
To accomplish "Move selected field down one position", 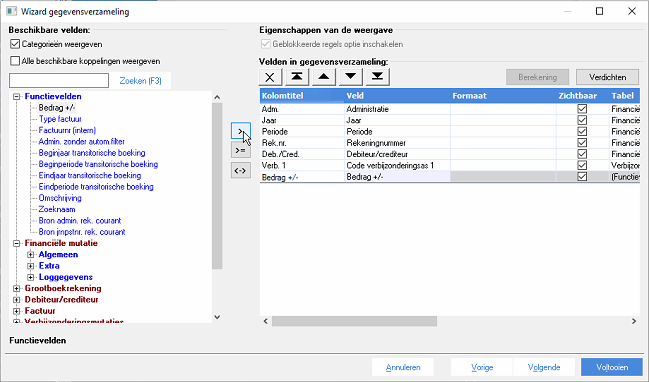I will pyautogui.click(x=351, y=77).
